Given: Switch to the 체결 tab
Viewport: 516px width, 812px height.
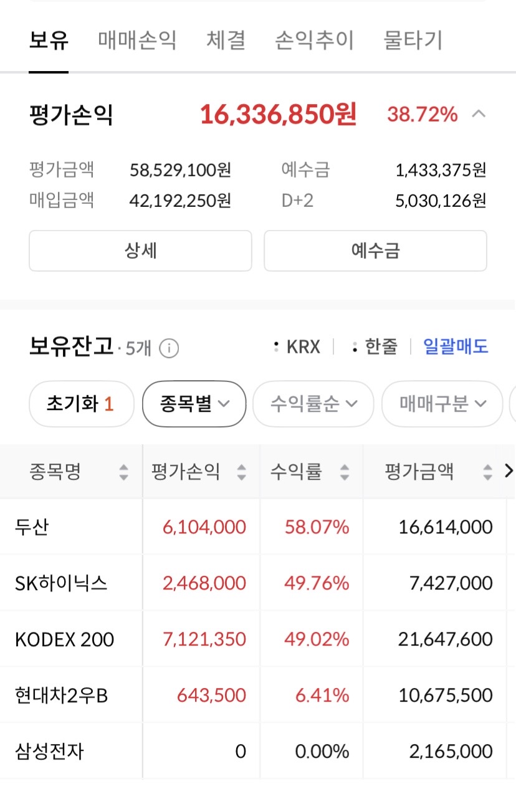Looking at the screenshot, I should pos(226,41).
